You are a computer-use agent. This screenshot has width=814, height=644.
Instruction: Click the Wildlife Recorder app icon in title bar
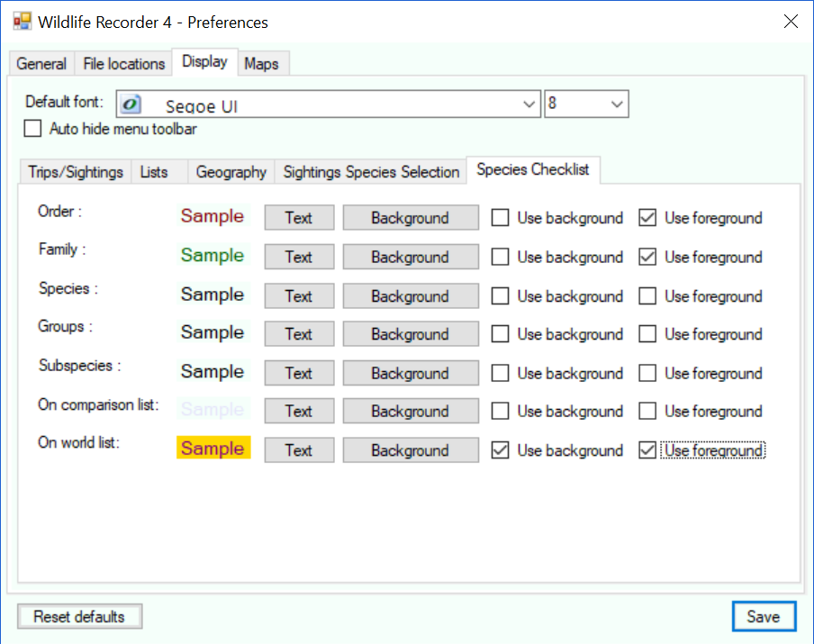(22, 22)
